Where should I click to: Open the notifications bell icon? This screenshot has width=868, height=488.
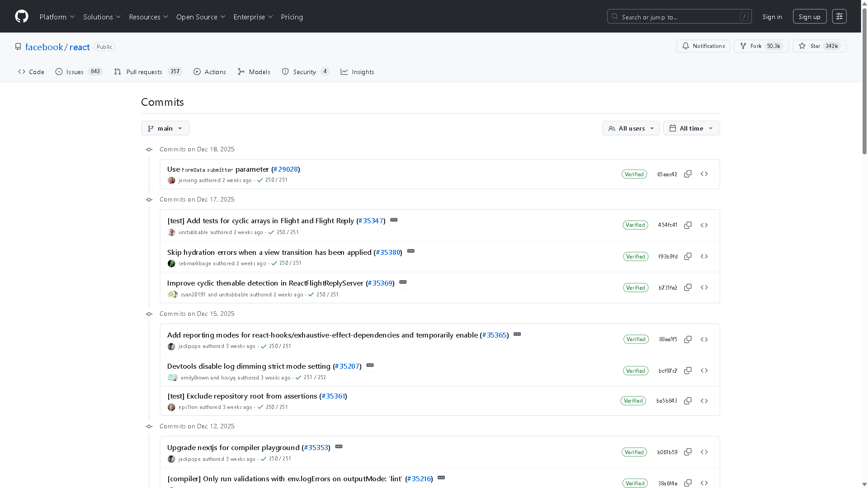685,46
